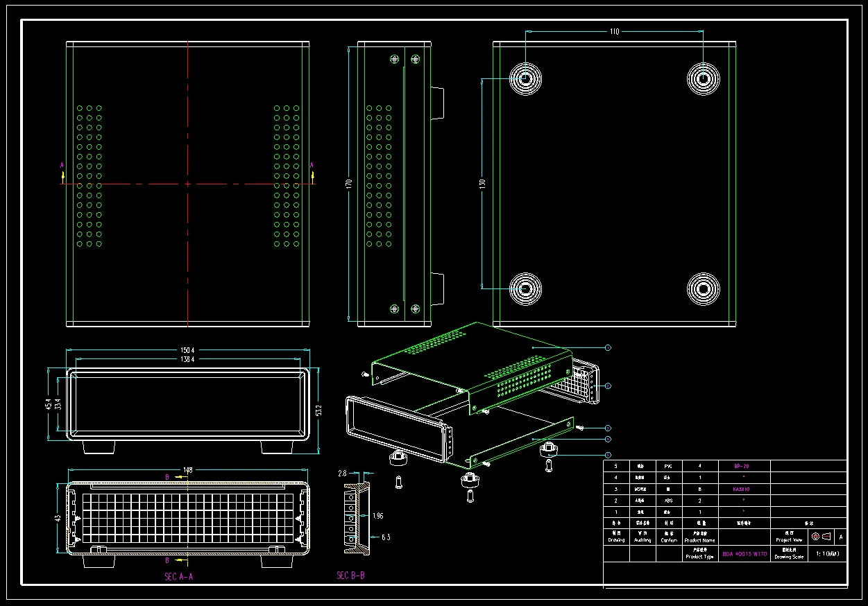The height and width of the screenshot is (606, 868).
Task: Click the 150.4 overall width dimension
Action: 187,351
